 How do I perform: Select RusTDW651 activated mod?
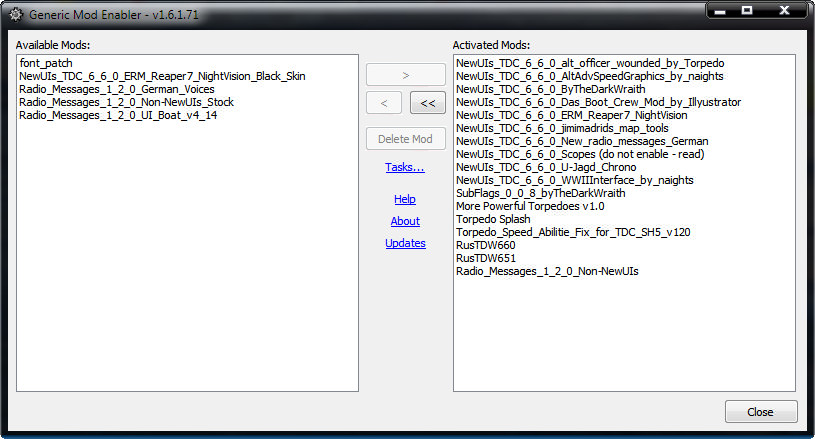tap(485, 258)
